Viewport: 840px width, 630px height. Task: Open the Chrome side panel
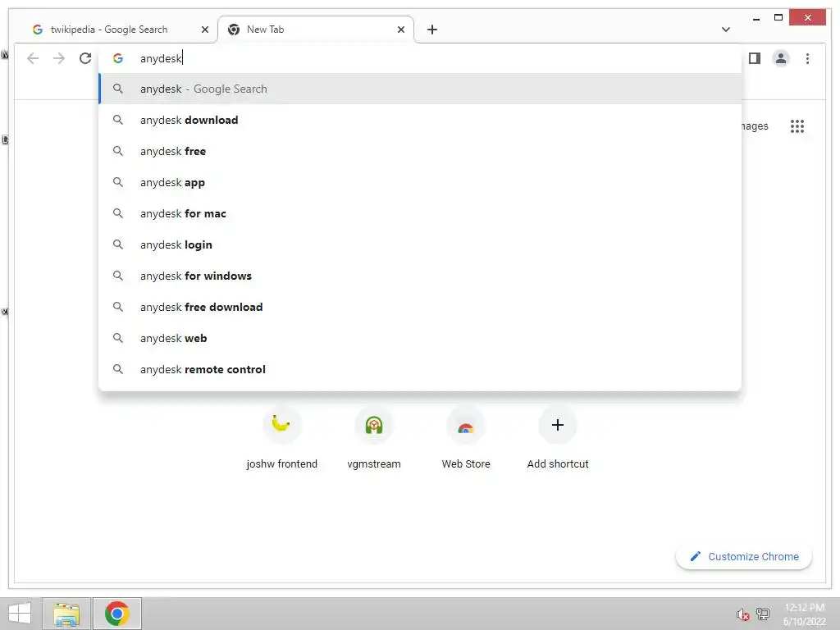click(755, 58)
